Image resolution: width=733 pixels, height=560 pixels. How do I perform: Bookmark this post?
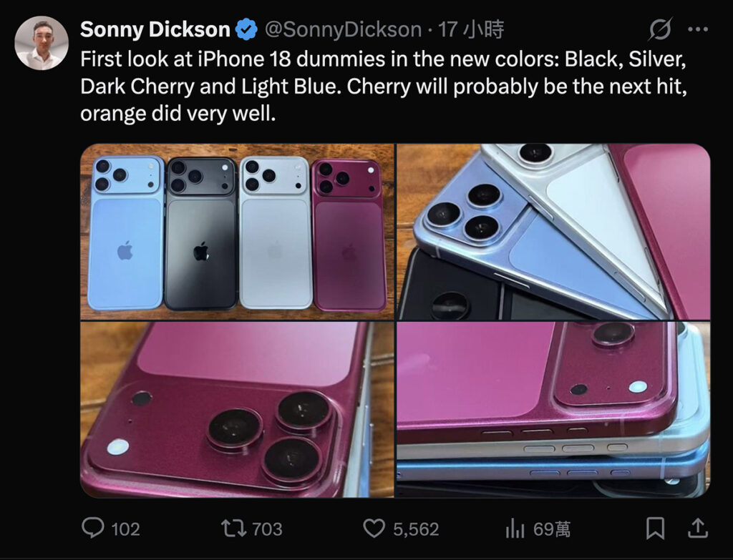[656, 529]
